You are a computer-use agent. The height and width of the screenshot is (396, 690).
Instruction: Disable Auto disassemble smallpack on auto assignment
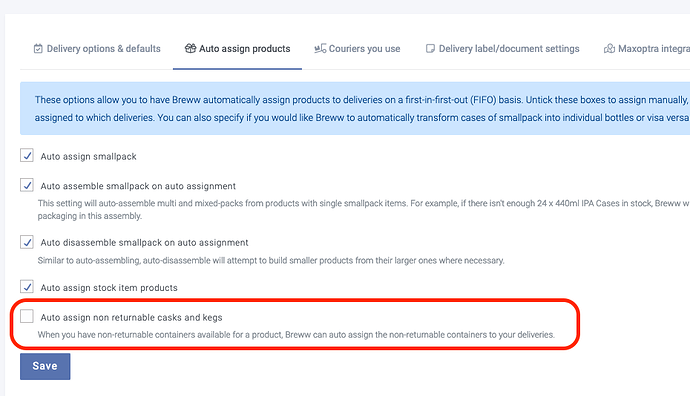pos(27,242)
